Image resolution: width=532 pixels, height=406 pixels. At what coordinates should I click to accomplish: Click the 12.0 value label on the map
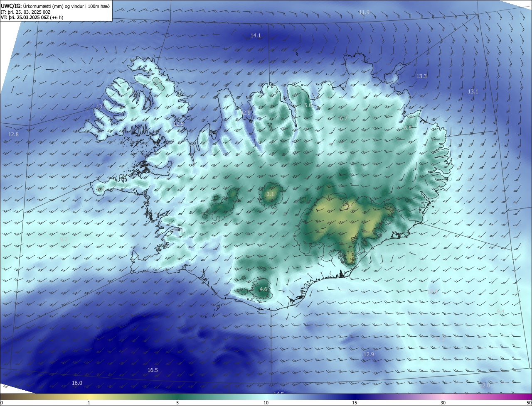pyautogui.click(x=485, y=385)
